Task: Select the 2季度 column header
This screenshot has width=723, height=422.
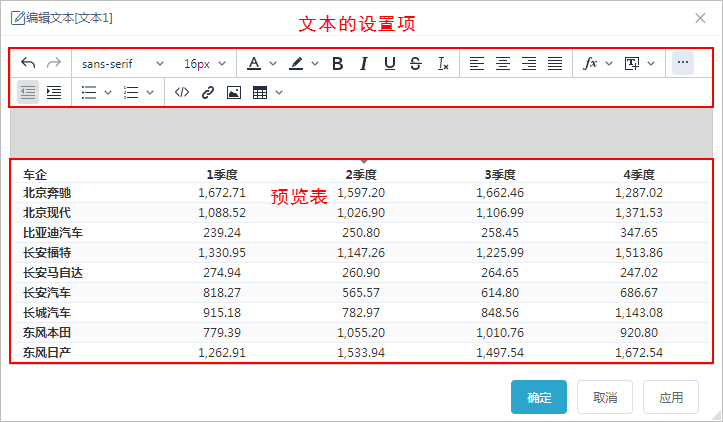Action: tap(361, 174)
